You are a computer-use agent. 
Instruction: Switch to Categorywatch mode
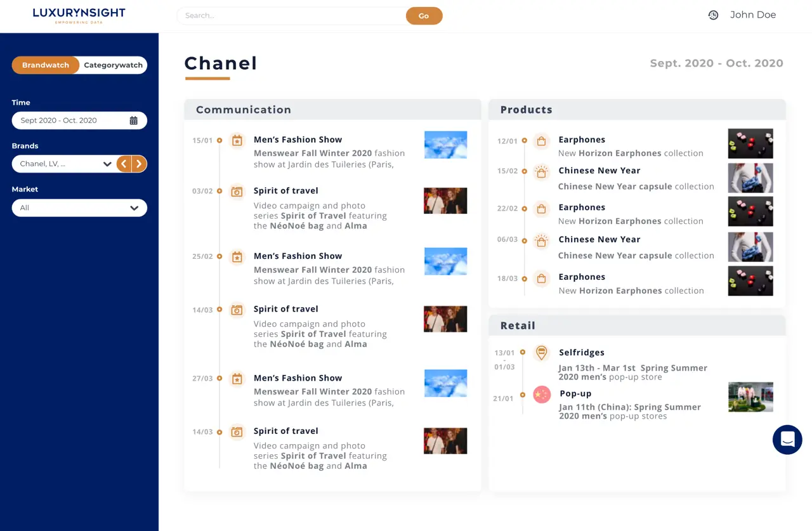pyautogui.click(x=113, y=65)
